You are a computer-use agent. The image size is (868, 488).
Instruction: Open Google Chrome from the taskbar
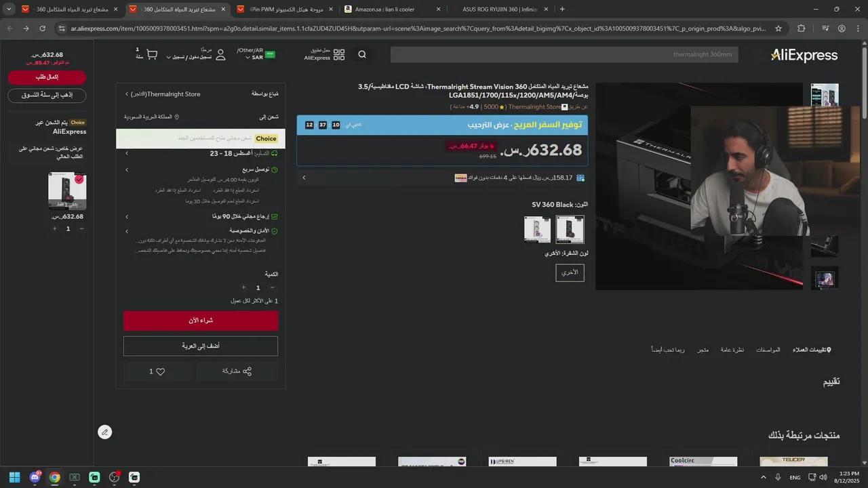[x=54, y=477]
